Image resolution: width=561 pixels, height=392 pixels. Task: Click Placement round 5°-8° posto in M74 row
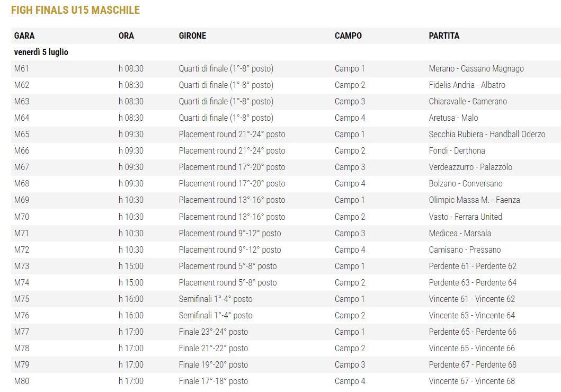point(228,283)
